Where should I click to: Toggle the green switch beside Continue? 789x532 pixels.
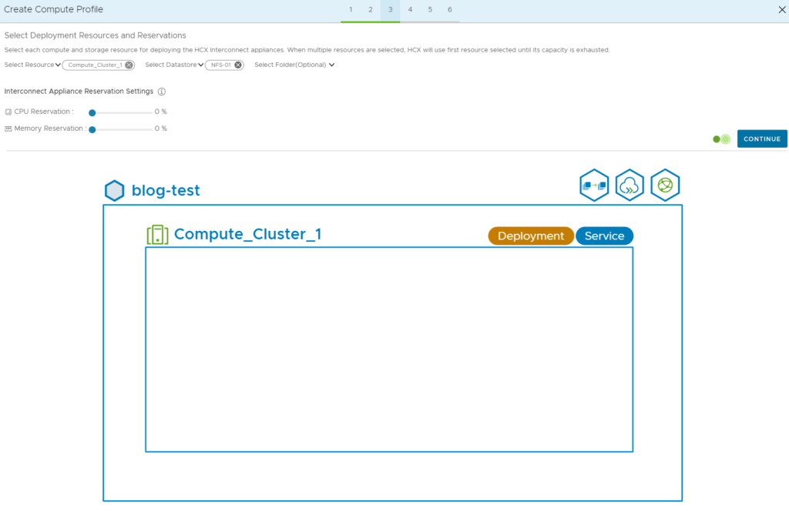click(x=721, y=139)
